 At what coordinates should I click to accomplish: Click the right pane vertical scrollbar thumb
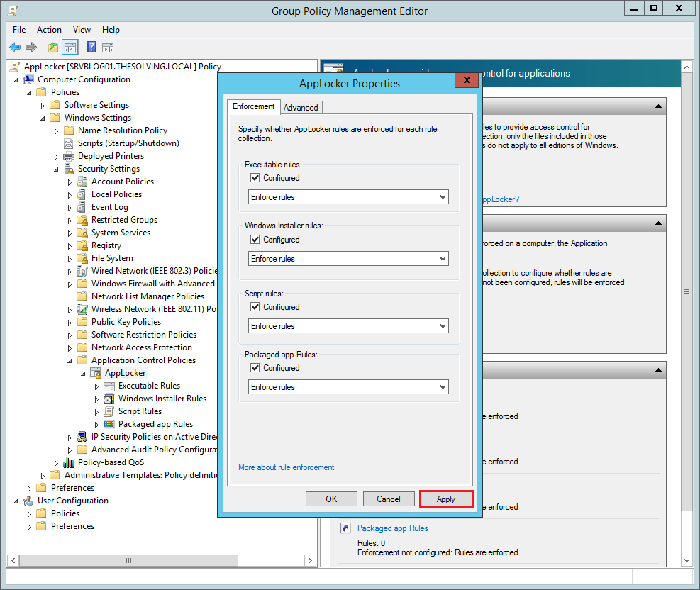tap(687, 292)
